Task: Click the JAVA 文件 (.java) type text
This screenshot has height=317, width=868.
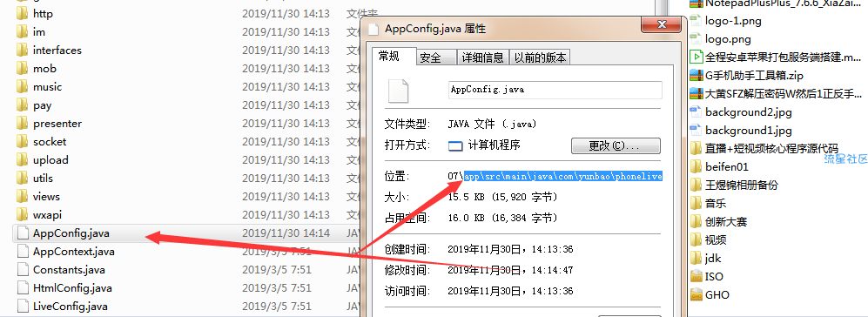Action: [x=492, y=124]
